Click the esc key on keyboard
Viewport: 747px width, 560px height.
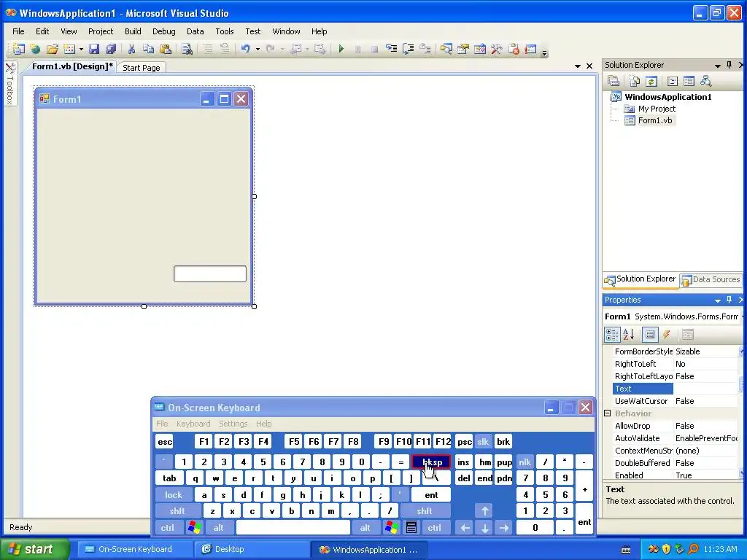(165, 442)
